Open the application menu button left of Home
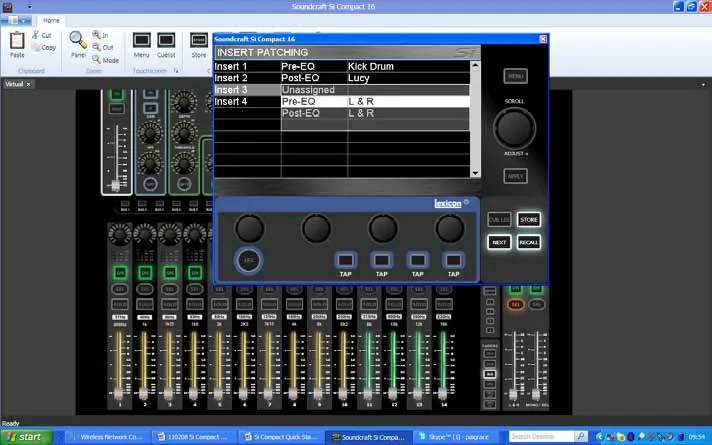Image resolution: width=712 pixels, height=445 pixels. click(16, 20)
